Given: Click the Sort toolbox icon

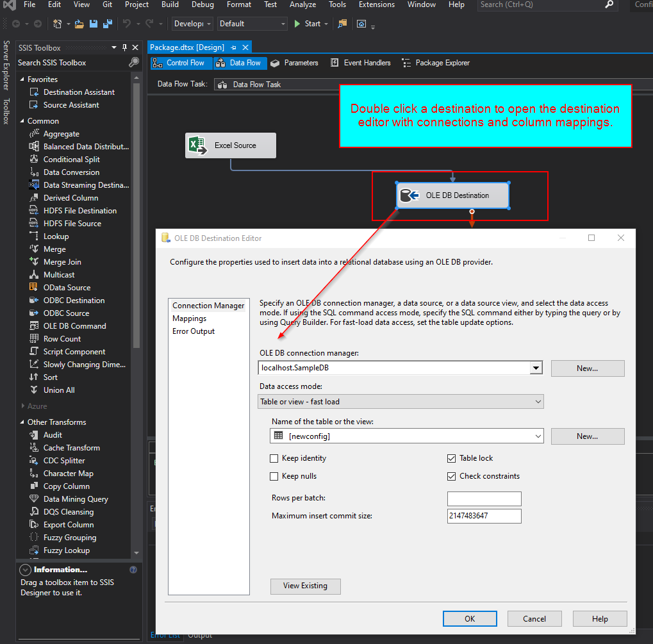Looking at the screenshot, I should click(x=34, y=377).
